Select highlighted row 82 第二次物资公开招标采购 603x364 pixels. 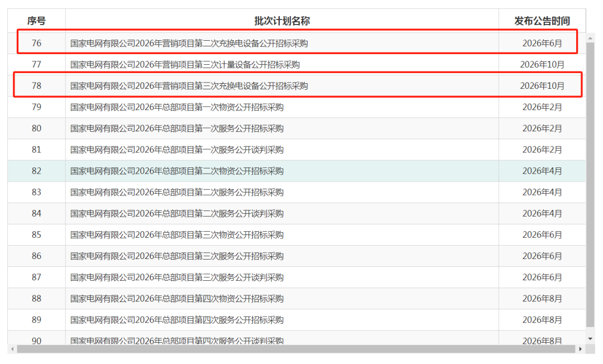177,171
